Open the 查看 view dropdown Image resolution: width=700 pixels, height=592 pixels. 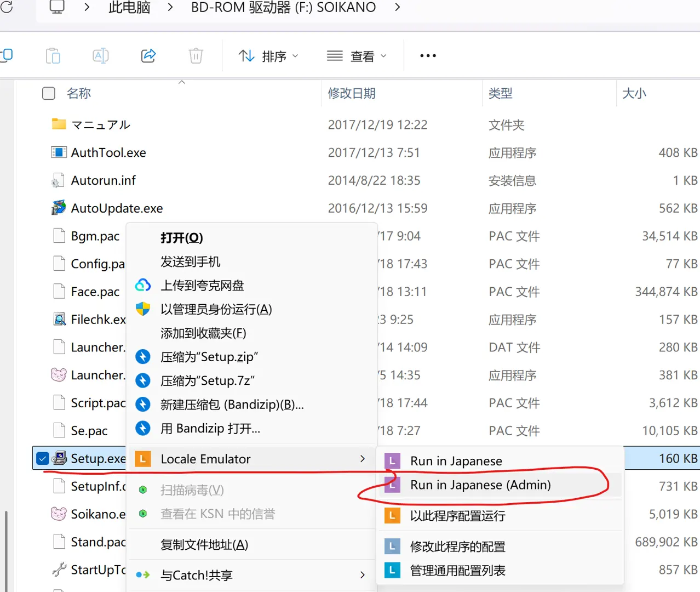[357, 56]
